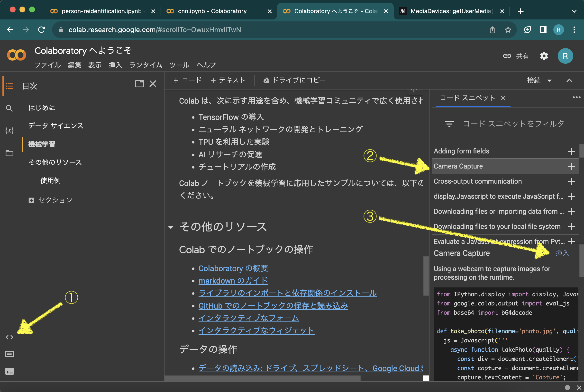Insert Camera Capture snippet with its plus icon
The width and height of the screenshot is (584, 392).
click(x=572, y=166)
